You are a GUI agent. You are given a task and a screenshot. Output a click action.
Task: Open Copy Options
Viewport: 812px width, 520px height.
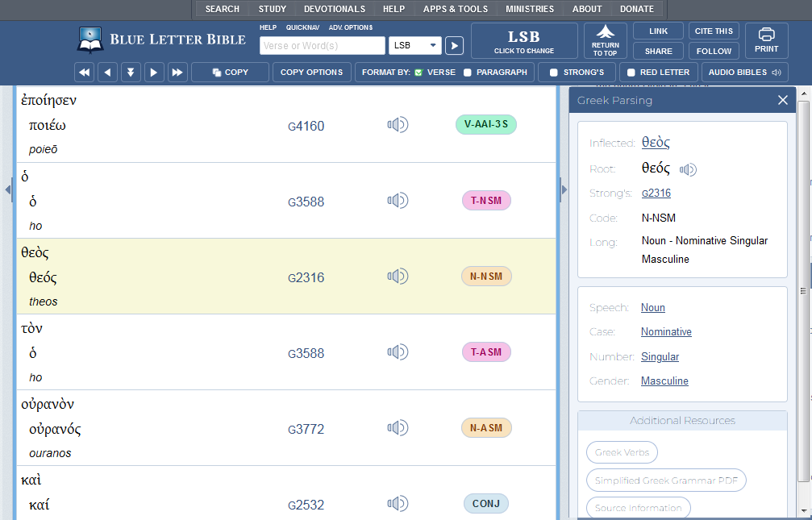tap(312, 73)
